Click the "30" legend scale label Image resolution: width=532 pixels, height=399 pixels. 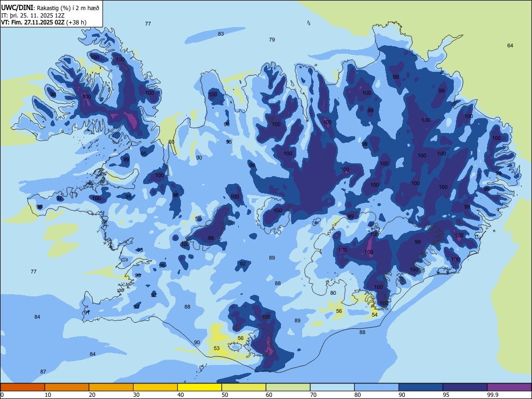136,395
